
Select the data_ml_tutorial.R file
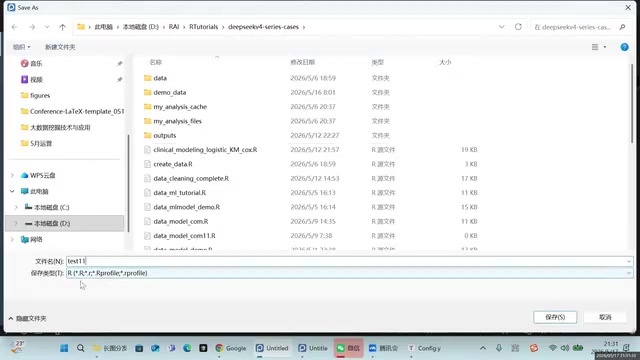pyautogui.click(x=180, y=193)
